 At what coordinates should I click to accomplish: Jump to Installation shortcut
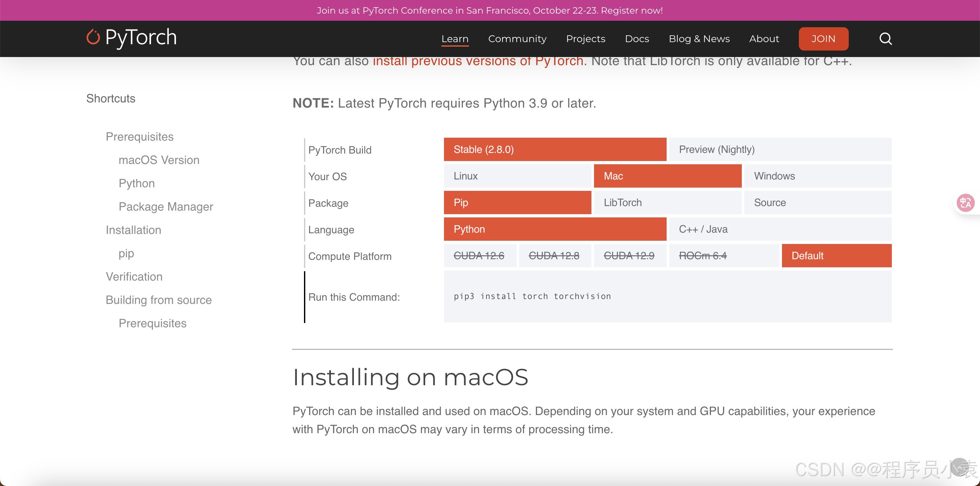[x=134, y=230]
